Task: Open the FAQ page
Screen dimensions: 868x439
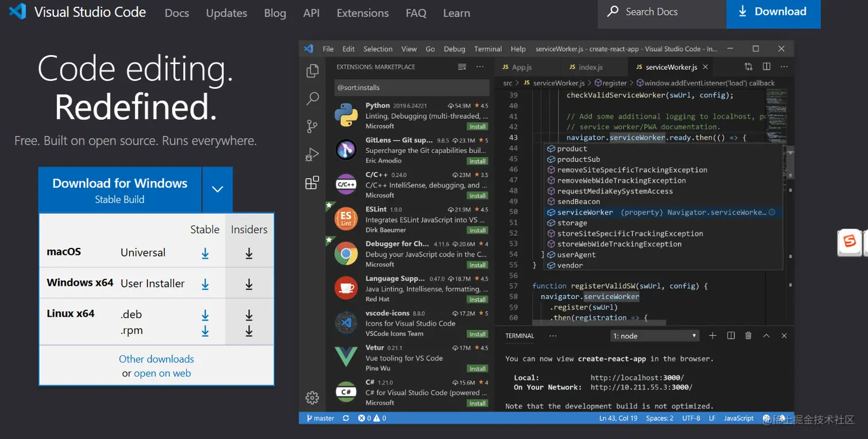Action: [416, 13]
